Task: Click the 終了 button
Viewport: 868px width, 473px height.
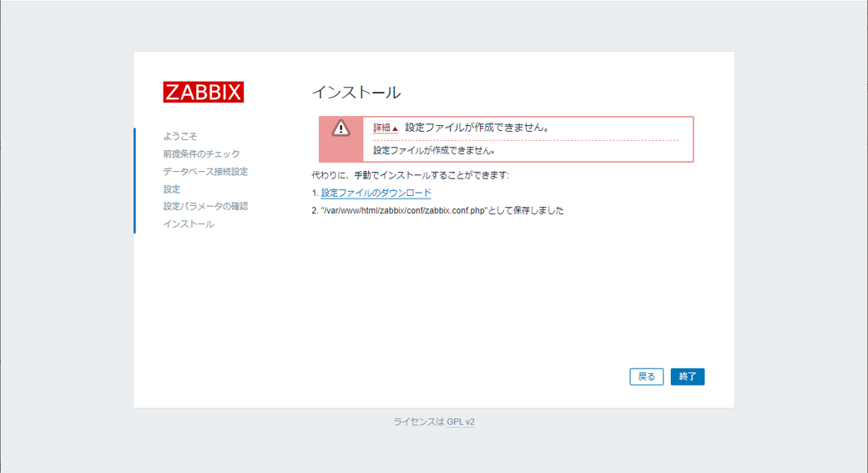Action: pyautogui.click(x=688, y=377)
